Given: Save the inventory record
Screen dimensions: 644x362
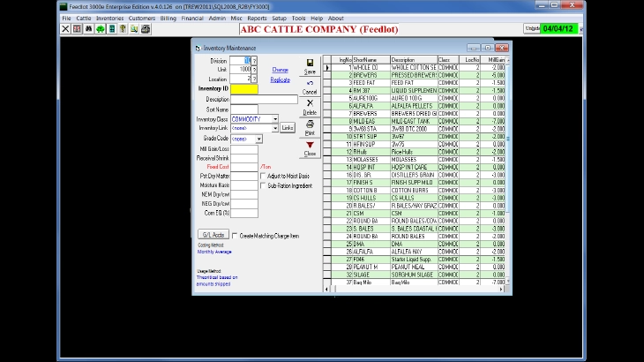Looking at the screenshot, I should (x=310, y=66).
